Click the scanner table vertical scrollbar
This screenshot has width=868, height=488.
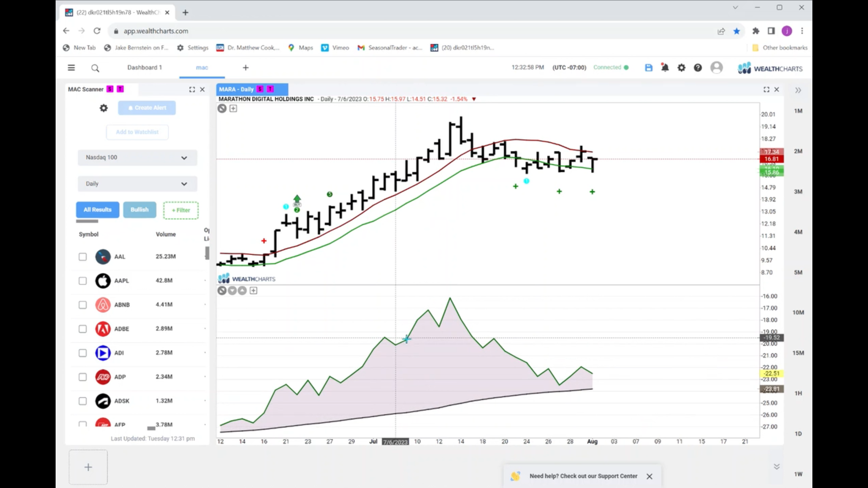(207, 253)
